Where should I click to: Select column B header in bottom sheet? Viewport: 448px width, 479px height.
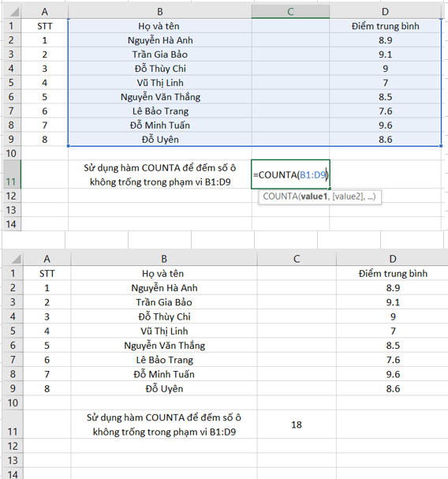tap(164, 259)
